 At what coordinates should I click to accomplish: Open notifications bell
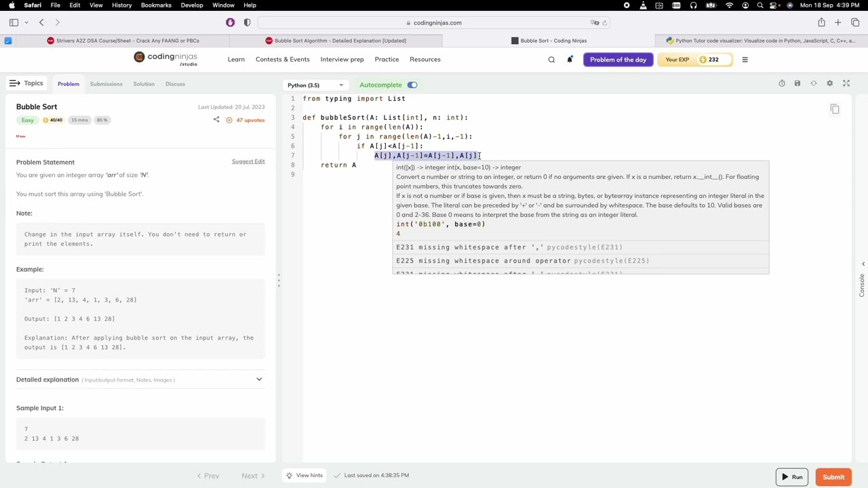point(570,60)
